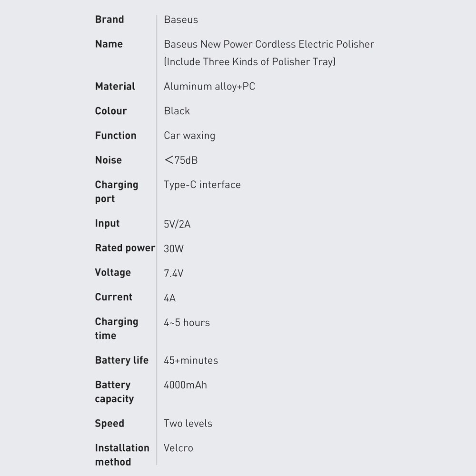476x476 pixels.
Task: Click the Speed value 'Two levels'
Action: [x=188, y=423]
